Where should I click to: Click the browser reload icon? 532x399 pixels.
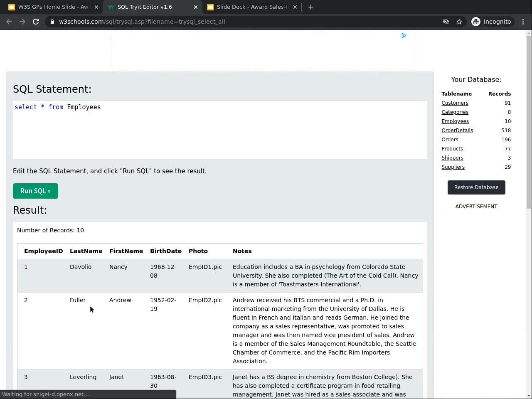click(36, 22)
